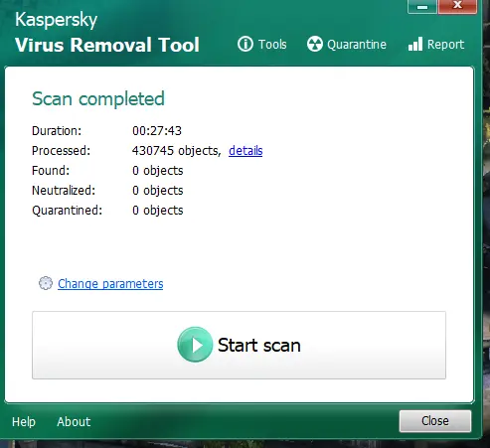The image size is (490, 448).
Task: Click the green play icon
Action: (x=195, y=345)
